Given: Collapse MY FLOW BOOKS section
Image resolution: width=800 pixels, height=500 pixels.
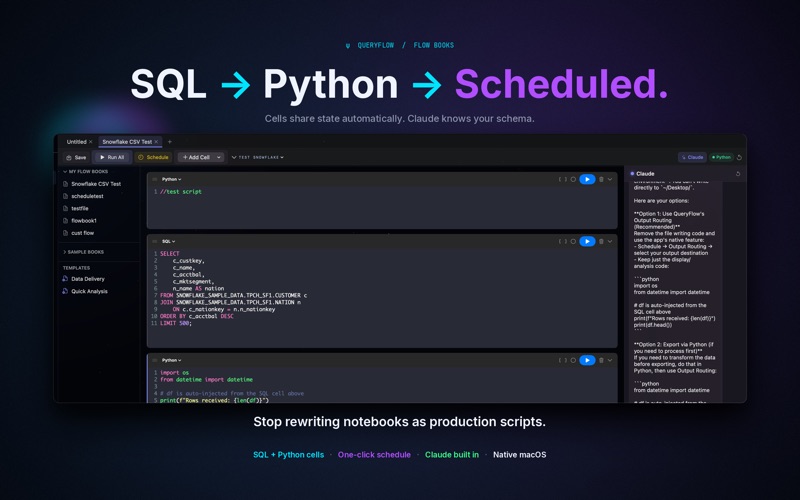Looking at the screenshot, I should tap(85, 171).
